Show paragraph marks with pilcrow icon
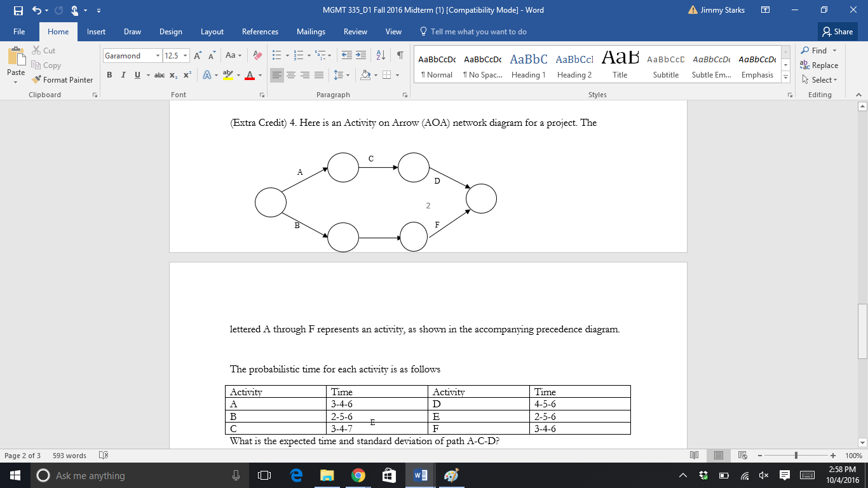This screenshot has height=488, width=868. [x=400, y=56]
